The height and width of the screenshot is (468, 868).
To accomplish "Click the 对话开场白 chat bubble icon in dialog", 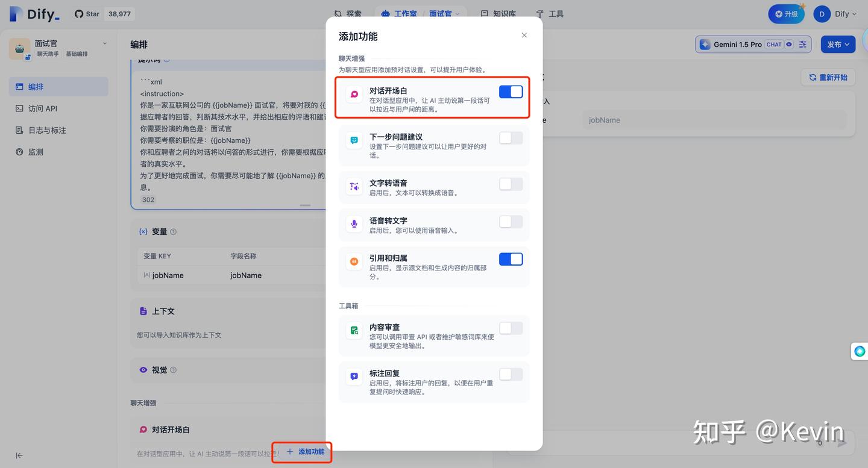I will (354, 94).
